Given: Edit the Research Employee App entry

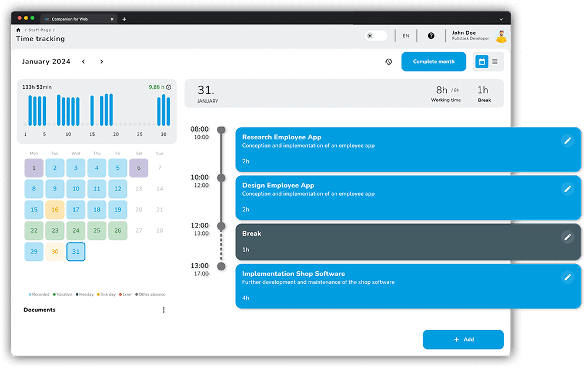Looking at the screenshot, I should click(x=567, y=140).
